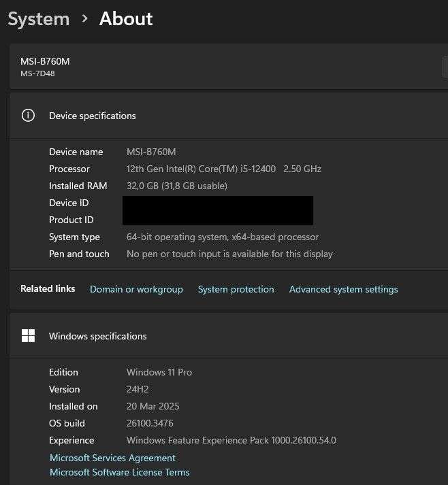Select Version value 24H2
The image size is (448, 485).
[138, 389]
